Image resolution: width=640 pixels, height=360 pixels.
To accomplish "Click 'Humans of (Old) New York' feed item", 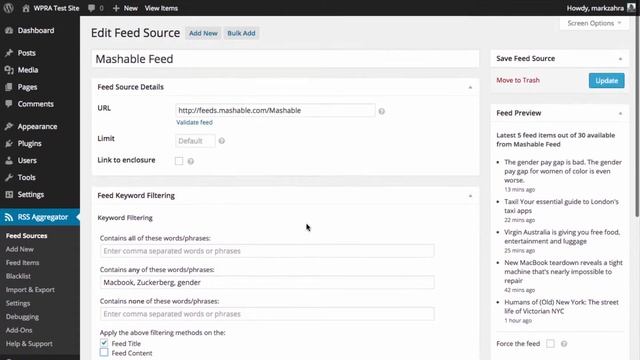I will click(x=561, y=307).
